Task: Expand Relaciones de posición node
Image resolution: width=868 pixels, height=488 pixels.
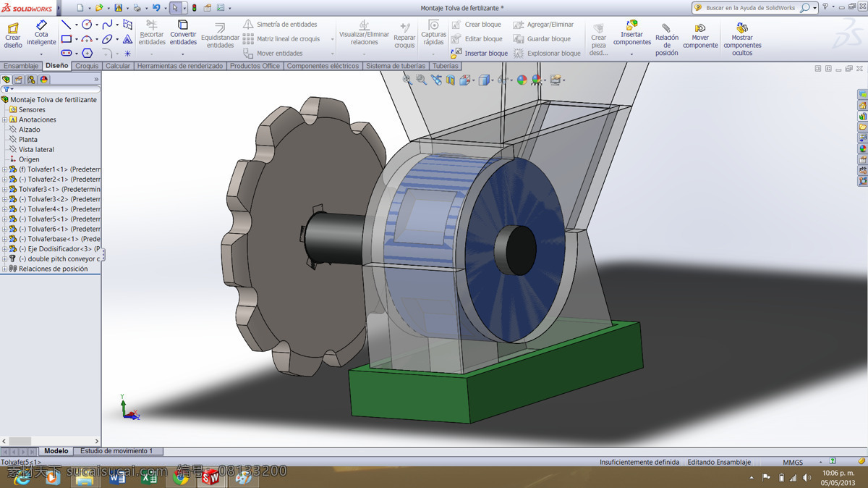Action: click(5, 269)
